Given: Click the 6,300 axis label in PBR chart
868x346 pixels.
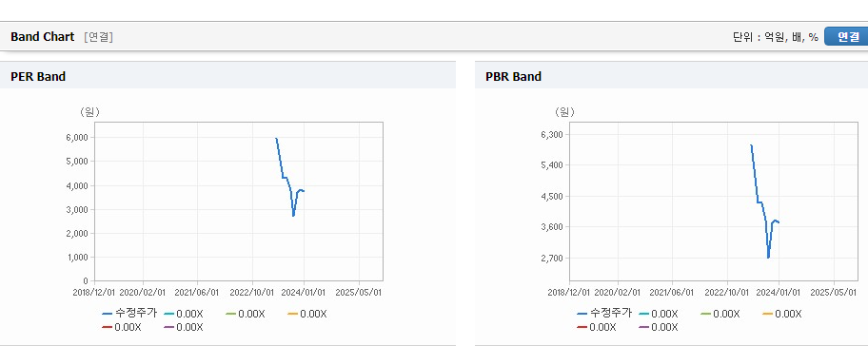Looking at the screenshot, I should coord(552,134).
